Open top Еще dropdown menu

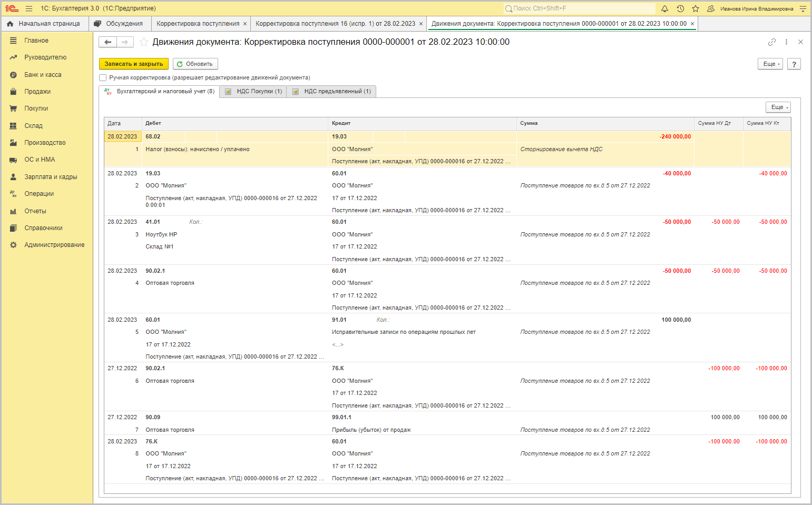point(770,64)
